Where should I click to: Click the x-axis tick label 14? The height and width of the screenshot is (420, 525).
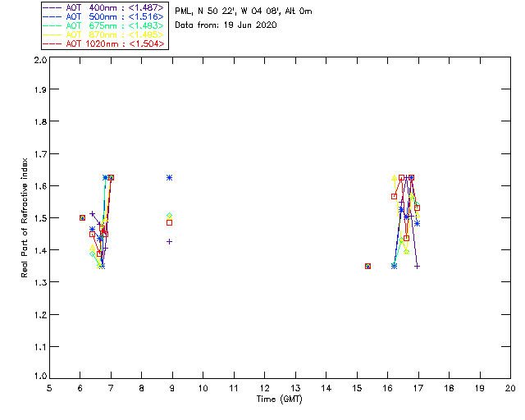tap(326, 388)
